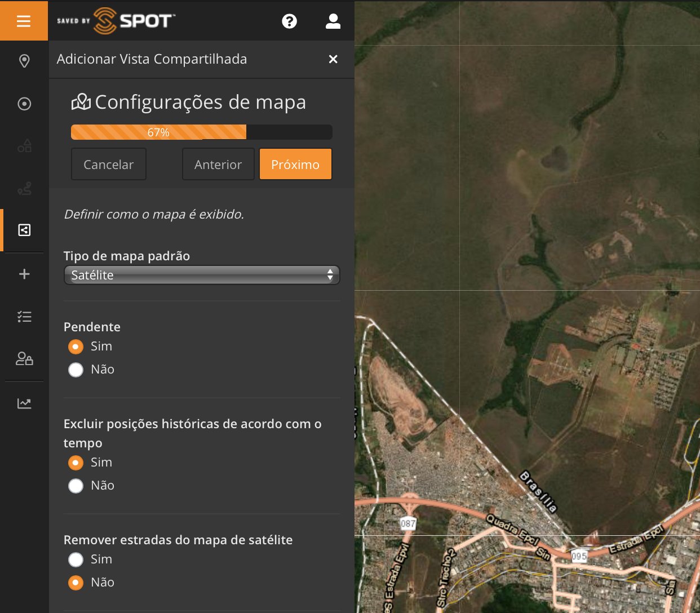Open the user account profile icon
700x613 pixels.
333,21
